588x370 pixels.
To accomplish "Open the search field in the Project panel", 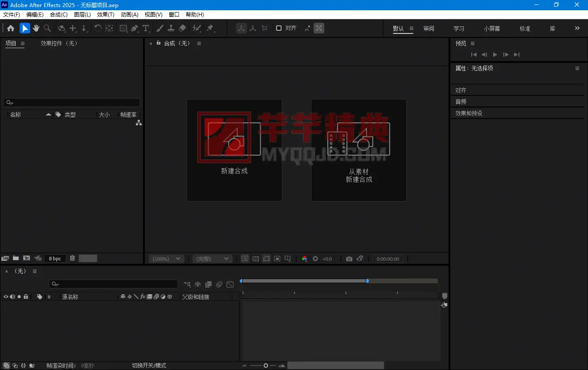I will pyautogui.click(x=71, y=102).
